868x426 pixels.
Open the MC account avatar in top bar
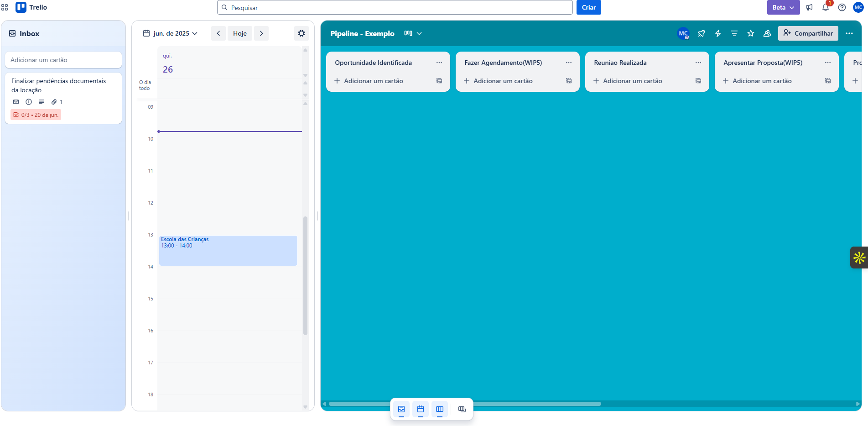(x=858, y=7)
